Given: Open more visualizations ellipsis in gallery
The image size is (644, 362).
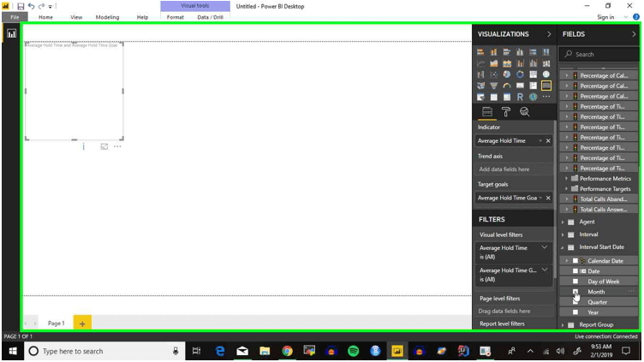Looking at the screenshot, I should (546, 97).
